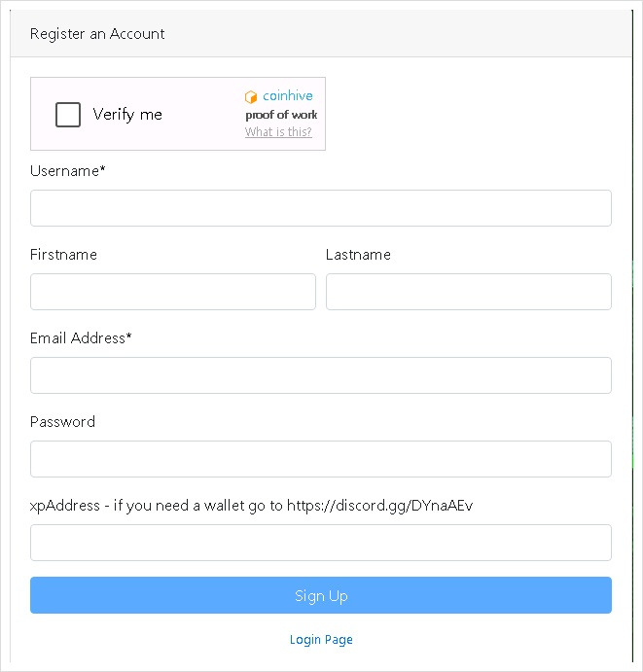Click the Email Address* label

coord(81,338)
